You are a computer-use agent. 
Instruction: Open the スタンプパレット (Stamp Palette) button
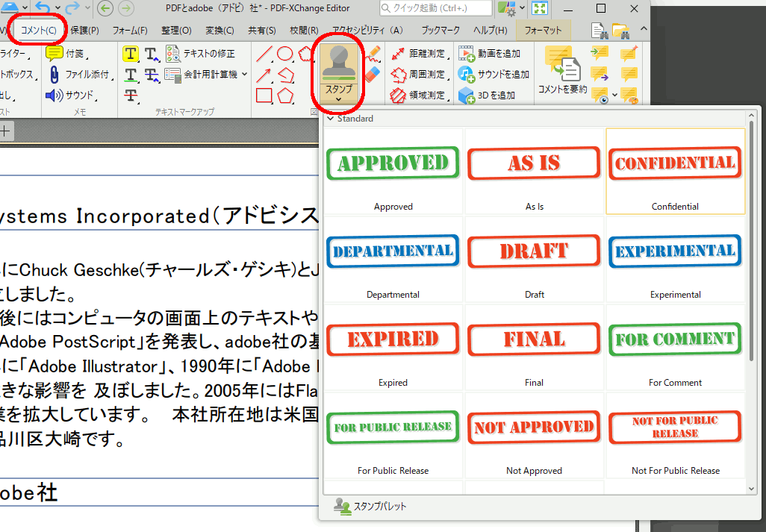coord(370,506)
